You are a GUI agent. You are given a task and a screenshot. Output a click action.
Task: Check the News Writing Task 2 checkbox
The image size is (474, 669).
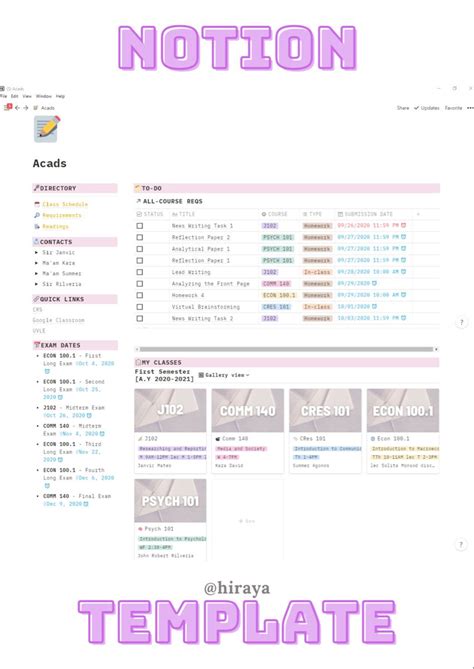coord(140,318)
